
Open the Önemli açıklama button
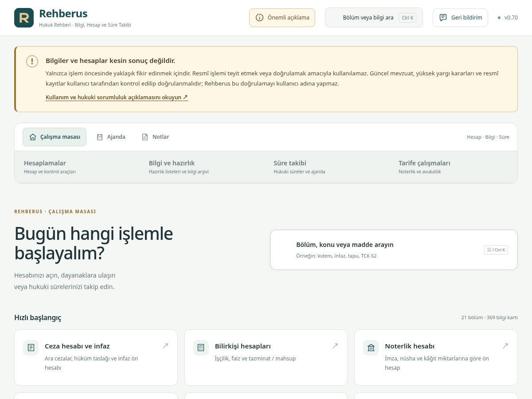282,18
